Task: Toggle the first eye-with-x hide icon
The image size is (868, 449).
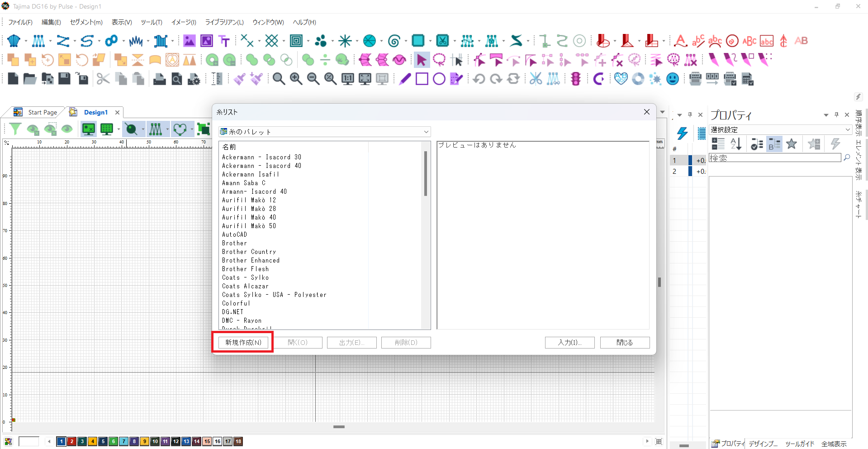Action: click(33, 129)
